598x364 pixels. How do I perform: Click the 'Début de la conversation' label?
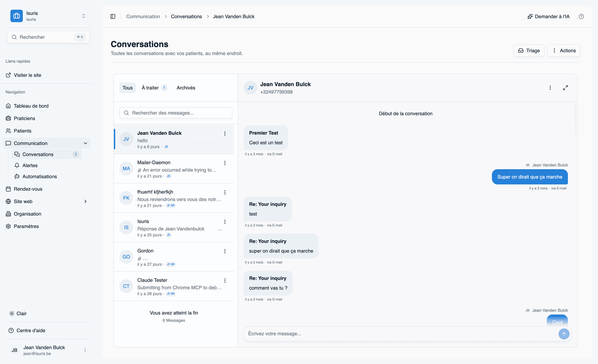click(406, 113)
